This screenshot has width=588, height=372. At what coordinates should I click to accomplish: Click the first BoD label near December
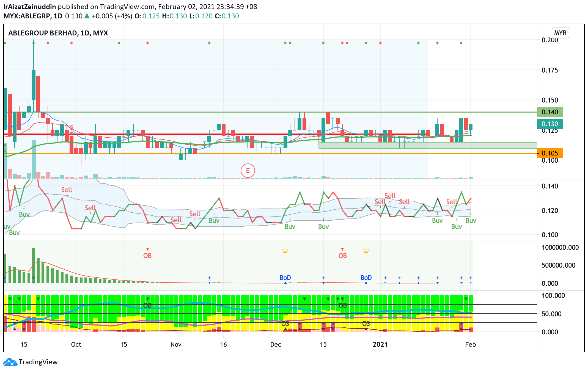(x=285, y=278)
